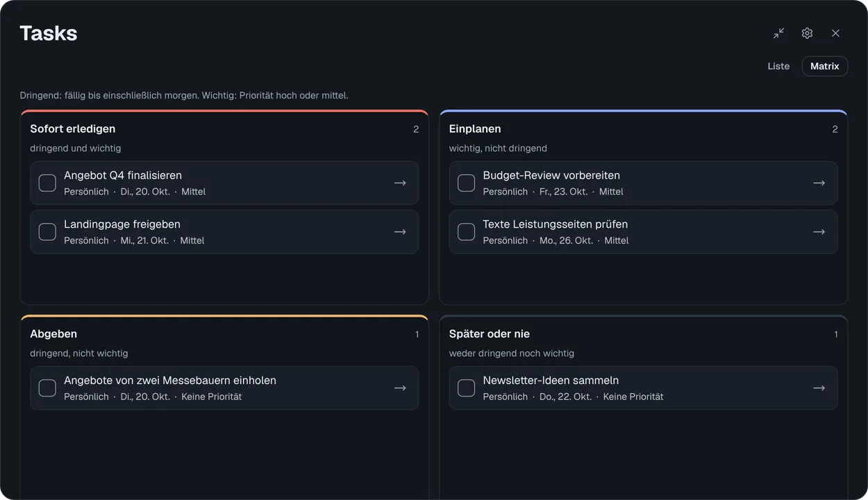868x500 pixels.
Task: Click the 'Einplanen' quadrant heading
Action: 475,128
